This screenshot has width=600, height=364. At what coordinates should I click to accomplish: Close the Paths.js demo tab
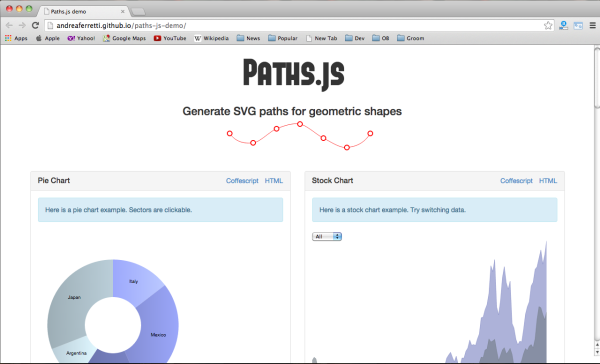point(122,11)
